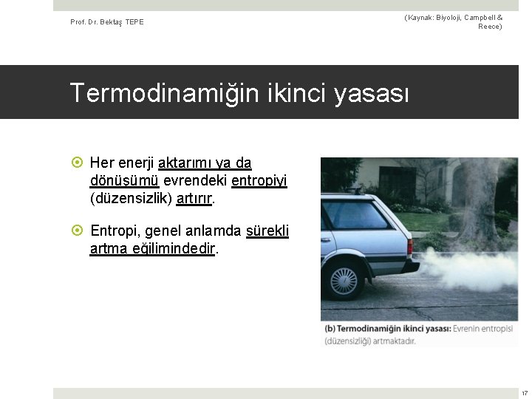Screen dimensions: 532x399
Task: Click the word '(düzensizlik)' in first bullet
Action: point(132,199)
